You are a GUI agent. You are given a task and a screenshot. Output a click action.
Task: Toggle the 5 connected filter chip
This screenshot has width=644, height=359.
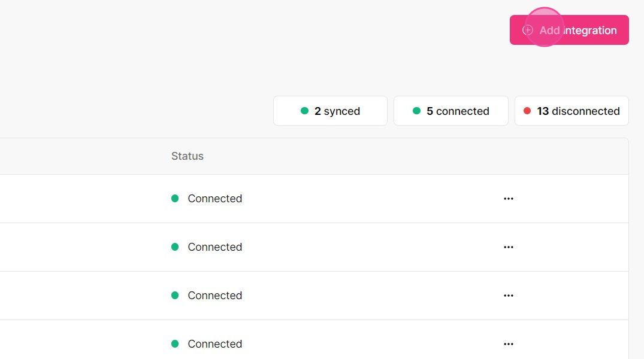pyautogui.click(x=451, y=111)
